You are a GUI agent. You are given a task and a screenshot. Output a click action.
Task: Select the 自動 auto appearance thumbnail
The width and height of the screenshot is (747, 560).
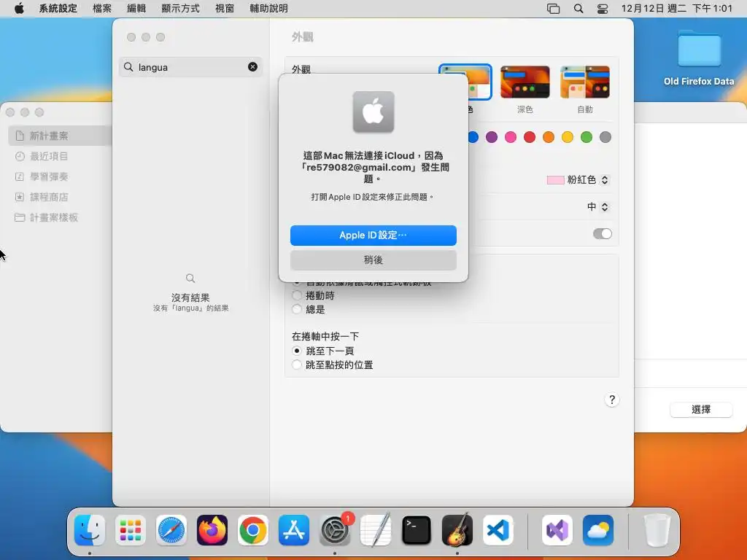coord(584,82)
